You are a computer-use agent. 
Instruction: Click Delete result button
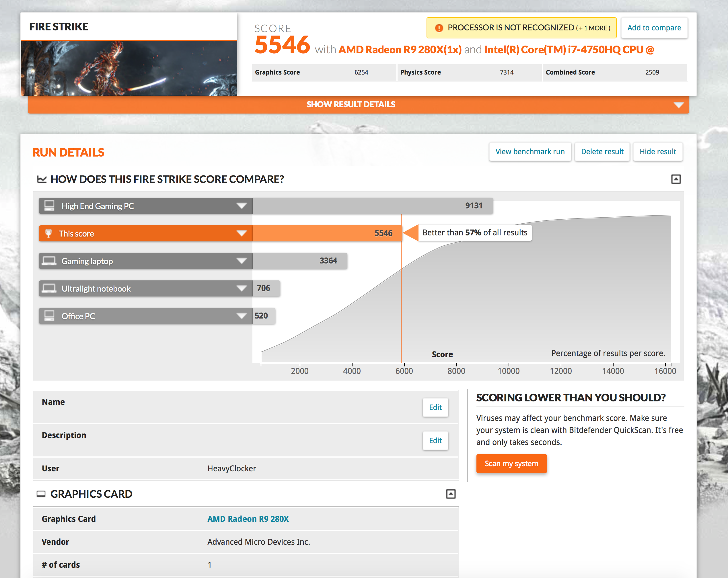(x=602, y=152)
